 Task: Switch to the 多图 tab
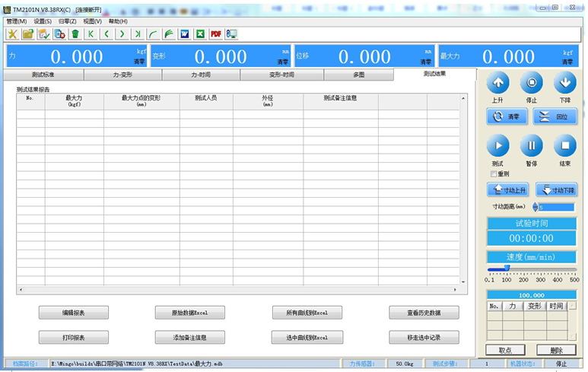tap(358, 75)
